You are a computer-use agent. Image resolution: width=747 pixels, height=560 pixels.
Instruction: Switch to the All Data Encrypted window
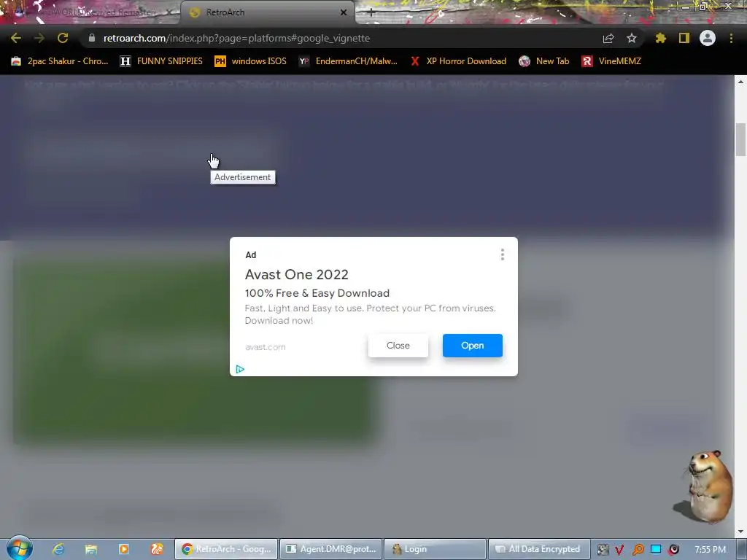tap(539, 549)
